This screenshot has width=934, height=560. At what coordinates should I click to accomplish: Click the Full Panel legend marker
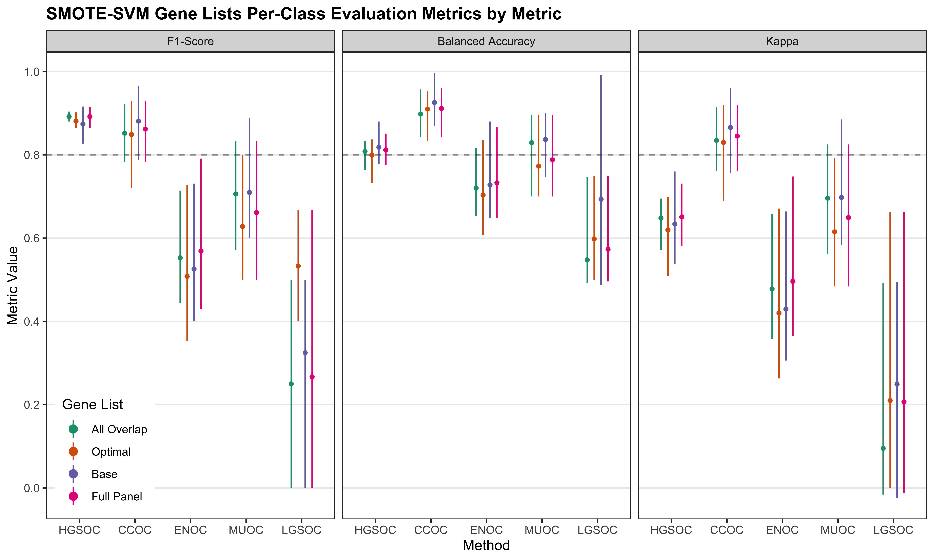pyautogui.click(x=73, y=497)
